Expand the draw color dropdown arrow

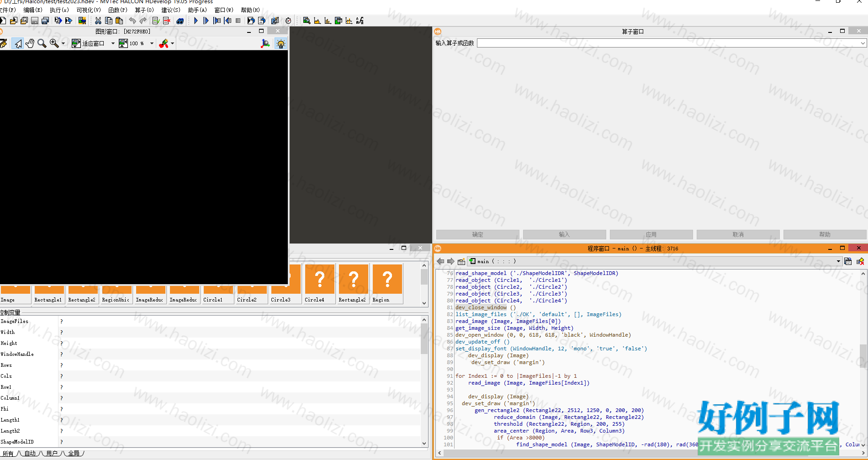[x=172, y=43]
